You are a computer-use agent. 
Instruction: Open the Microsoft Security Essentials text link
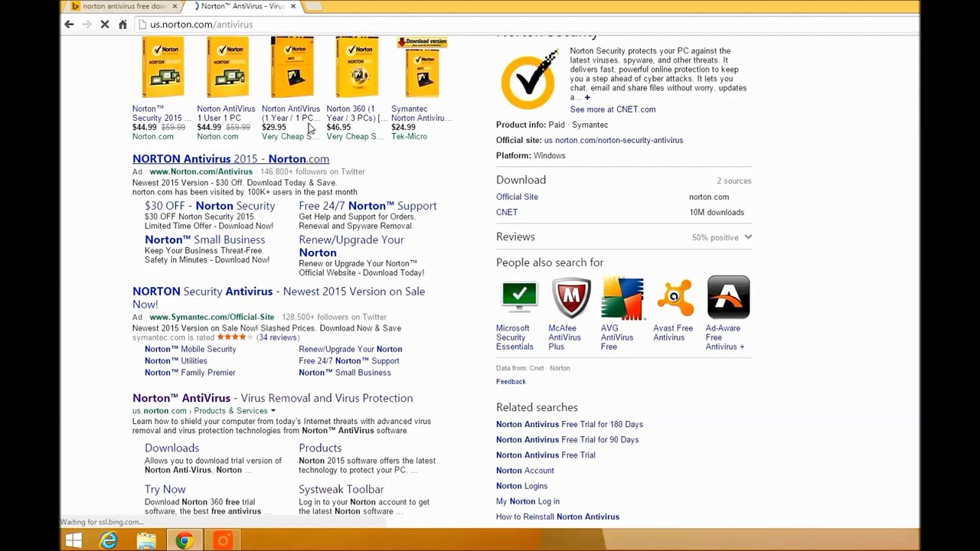click(x=514, y=337)
